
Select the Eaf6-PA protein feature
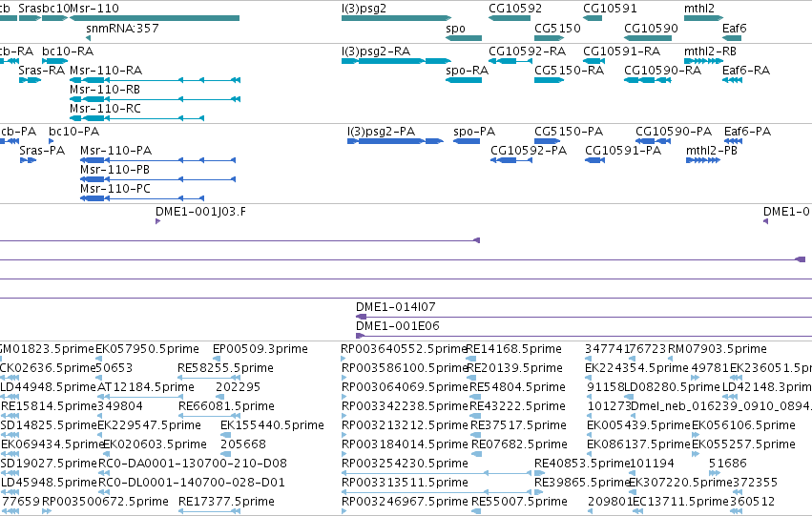tap(734, 141)
